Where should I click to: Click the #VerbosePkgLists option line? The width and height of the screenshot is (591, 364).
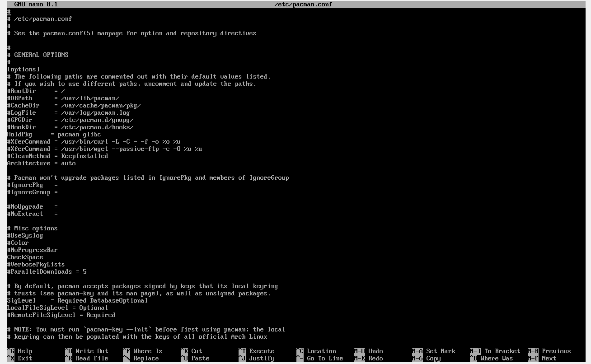pyautogui.click(x=36, y=264)
